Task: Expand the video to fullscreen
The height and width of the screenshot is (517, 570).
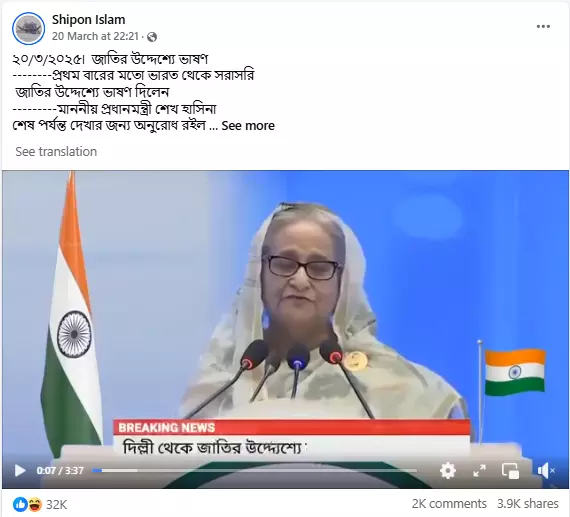Action: coord(479,470)
